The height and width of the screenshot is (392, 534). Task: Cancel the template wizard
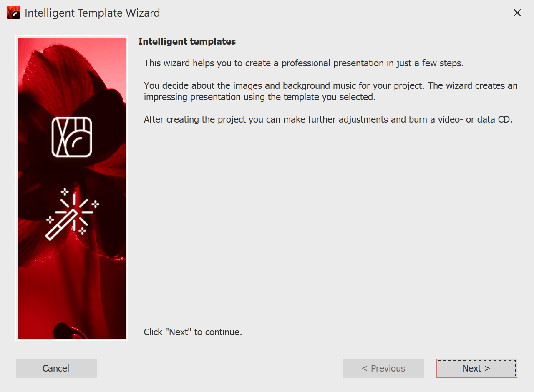point(56,368)
